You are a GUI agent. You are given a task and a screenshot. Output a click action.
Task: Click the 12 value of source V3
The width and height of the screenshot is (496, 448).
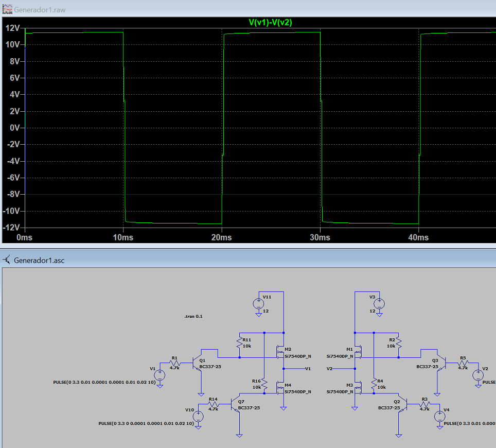click(373, 311)
